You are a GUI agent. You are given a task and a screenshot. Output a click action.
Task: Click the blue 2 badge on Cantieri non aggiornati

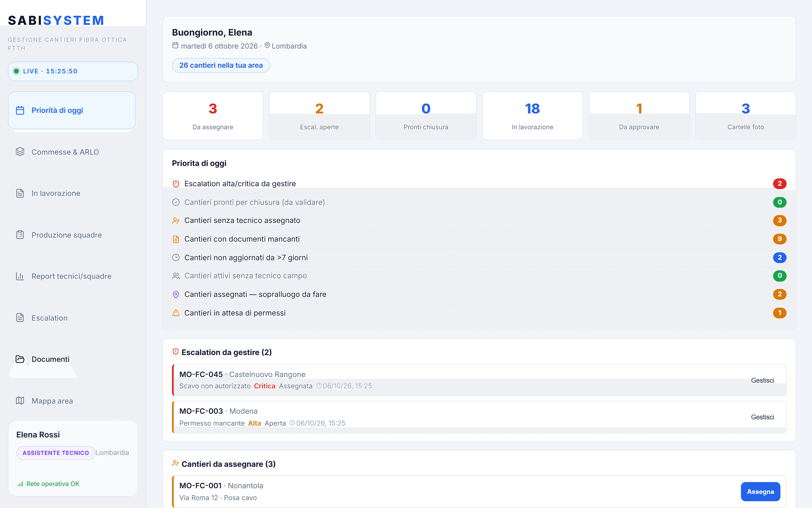click(x=780, y=257)
